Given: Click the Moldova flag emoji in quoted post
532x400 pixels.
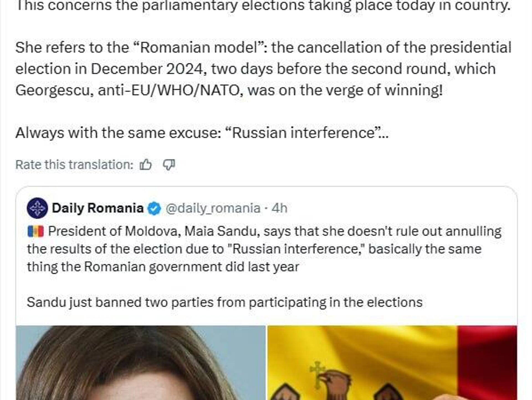Looking at the screenshot, I should pyautogui.click(x=35, y=232).
